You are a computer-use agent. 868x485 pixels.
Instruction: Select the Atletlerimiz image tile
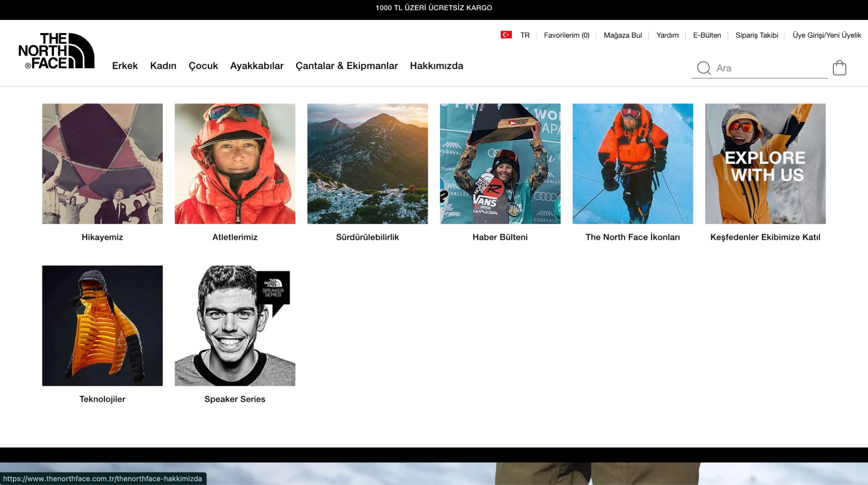point(234,164)
